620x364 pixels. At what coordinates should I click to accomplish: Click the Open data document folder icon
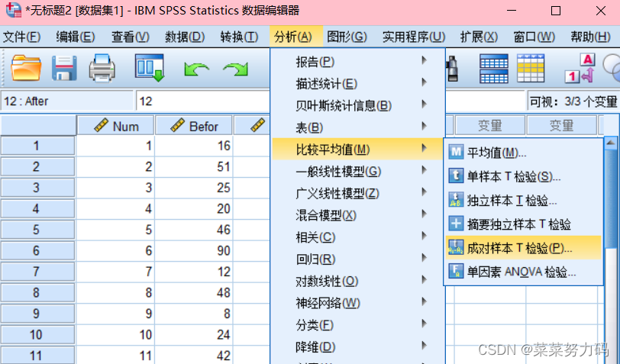point(26,68)
